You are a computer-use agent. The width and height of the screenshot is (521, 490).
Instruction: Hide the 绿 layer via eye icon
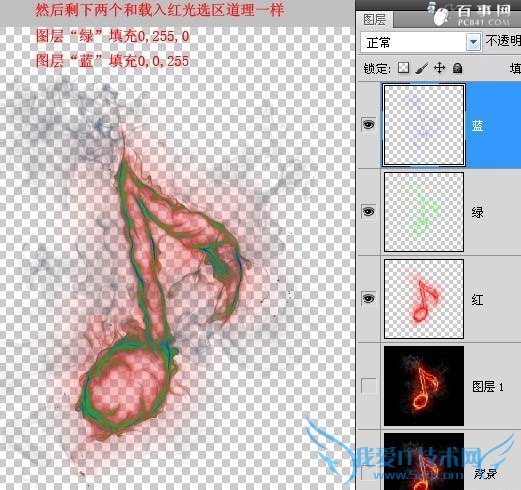click(x=368, y=212)
